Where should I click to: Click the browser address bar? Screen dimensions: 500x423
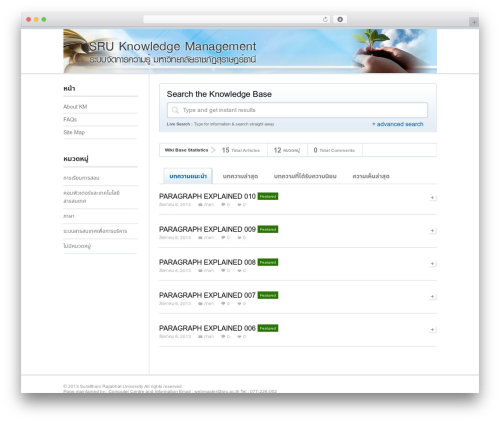coord(237,20)
